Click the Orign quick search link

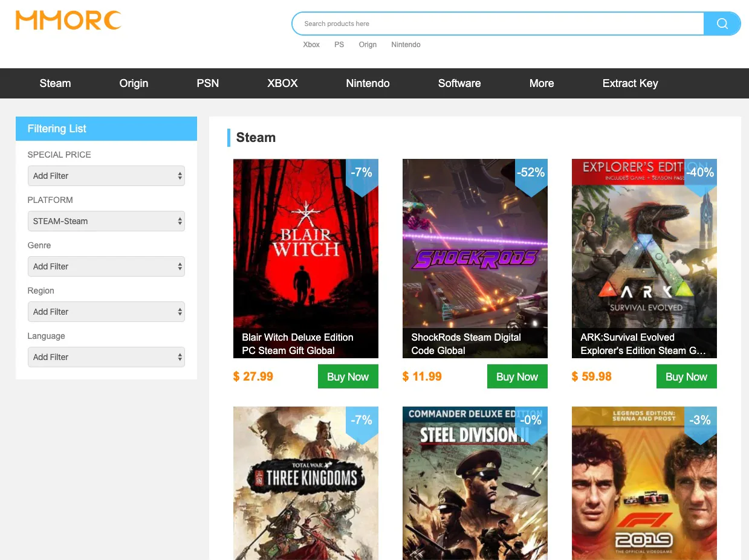pyautogui.click(x=368, y=45)
